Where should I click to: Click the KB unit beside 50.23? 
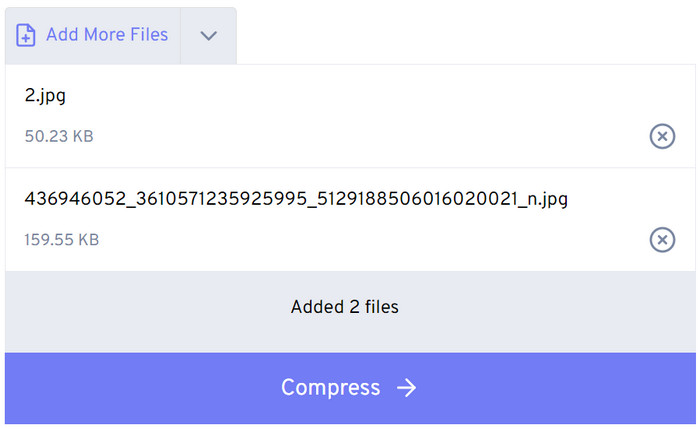83,136
